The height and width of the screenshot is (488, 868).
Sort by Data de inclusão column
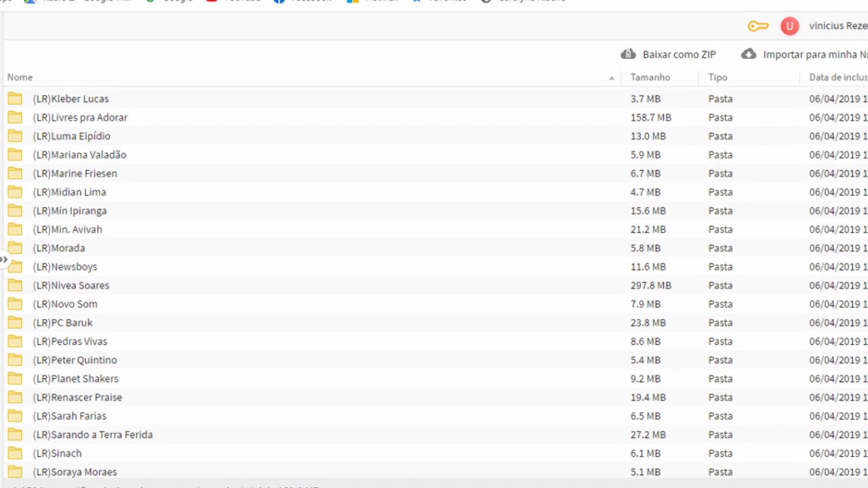(x=838, y=77)
